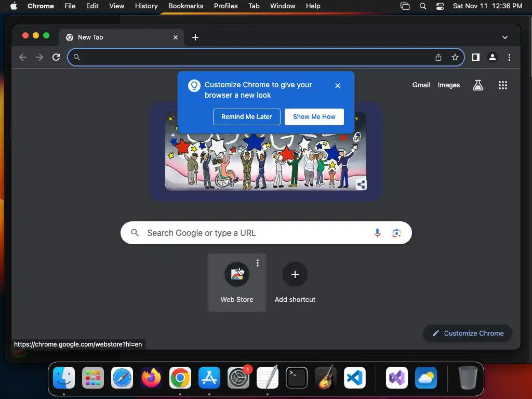Open System Settings from the Dock
The height and width of the screenshot is (399, 532).
click(x=238, y=378)
